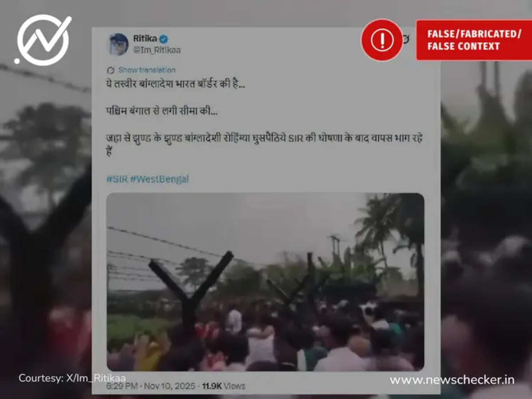532x399 pixels.
Task: Open the #WestBengal hashtag
Action: 160,179
